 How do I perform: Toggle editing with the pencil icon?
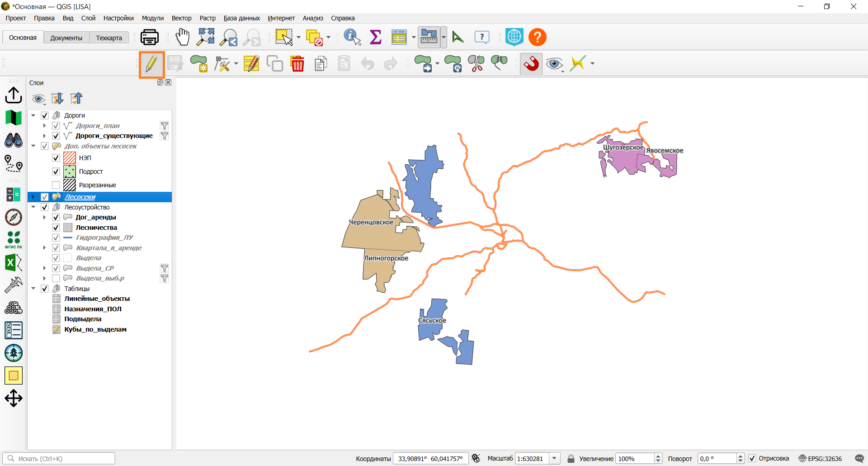point(151,64)
